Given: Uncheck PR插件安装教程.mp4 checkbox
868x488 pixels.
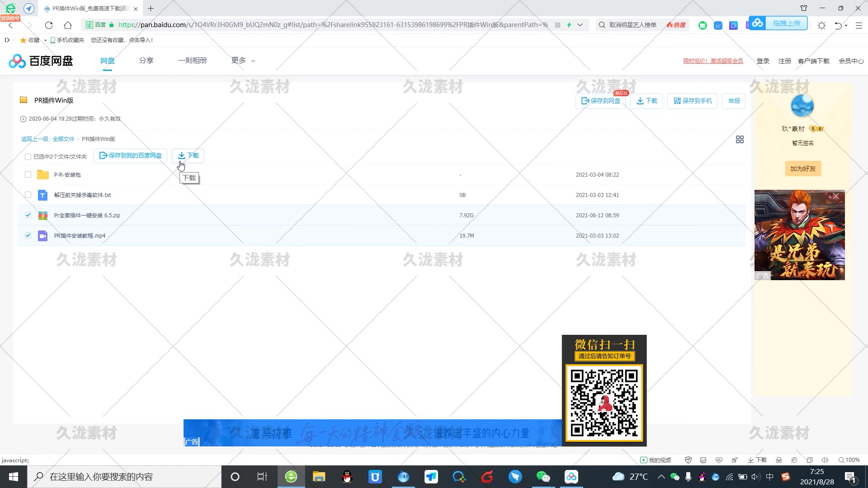Looking at the screenshot, I should pyautogui.click(x=28, y=235).
